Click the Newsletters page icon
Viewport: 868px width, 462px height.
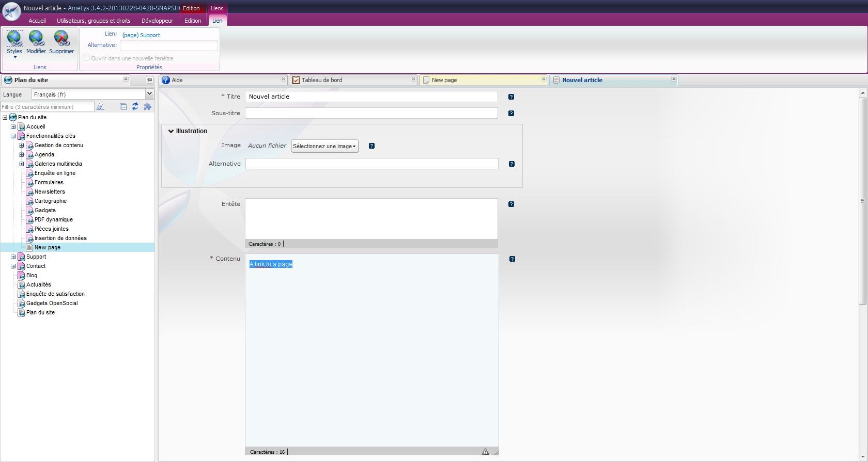tap(29, 192)
